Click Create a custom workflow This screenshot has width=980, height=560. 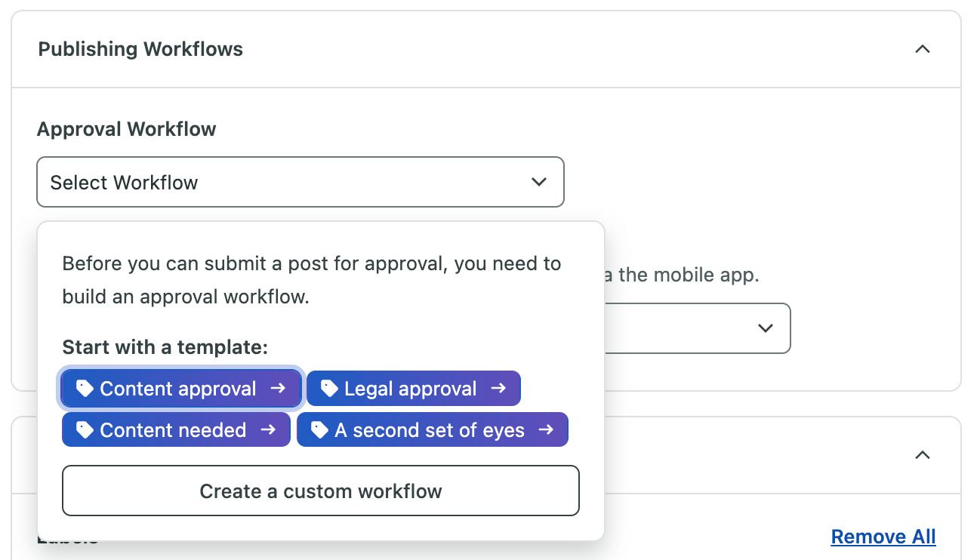click(x=320, y=491)
